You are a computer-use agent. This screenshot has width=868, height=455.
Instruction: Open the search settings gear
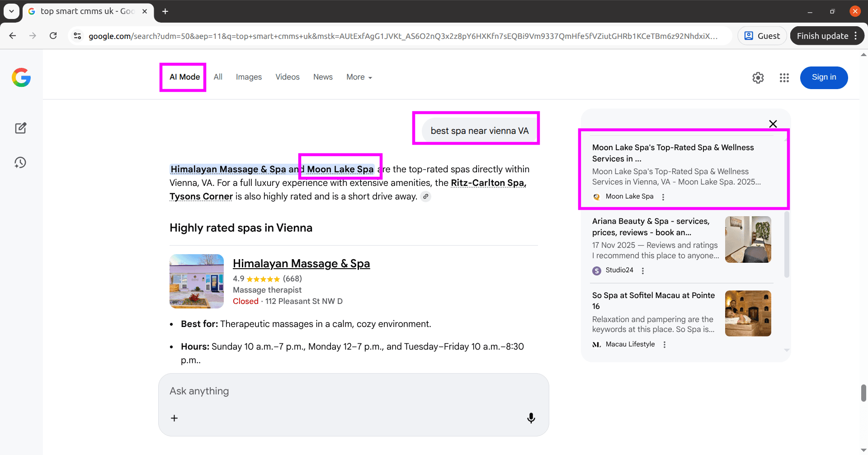click(758, 77)
